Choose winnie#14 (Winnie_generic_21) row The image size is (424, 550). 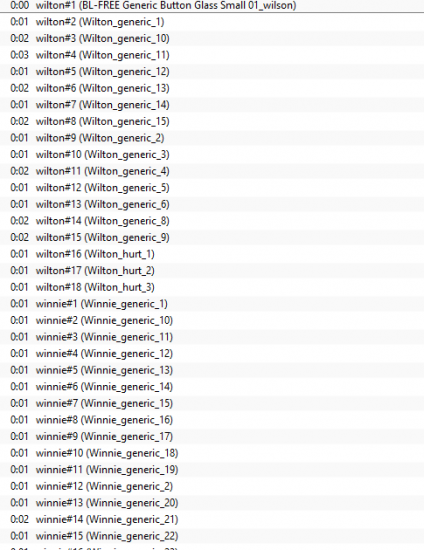tap(212, 519)
